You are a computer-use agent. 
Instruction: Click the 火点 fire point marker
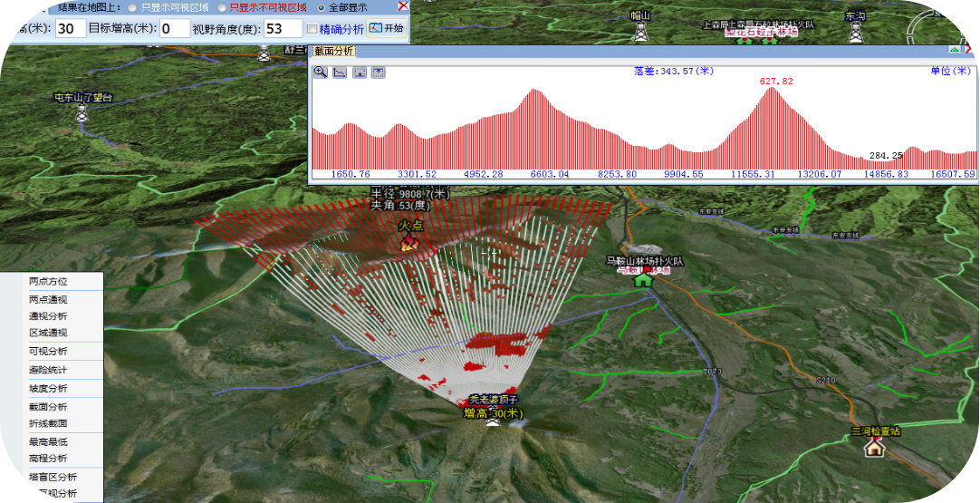(x=409, y=241)
